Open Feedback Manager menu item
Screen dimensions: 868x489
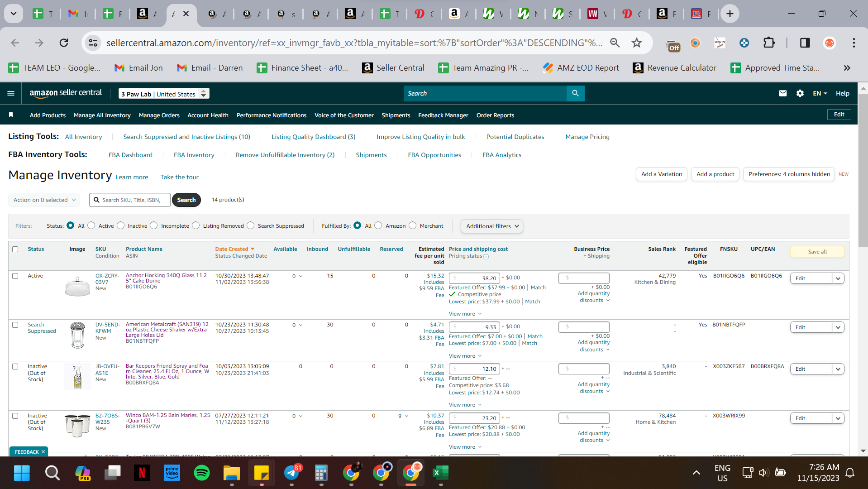443,115
